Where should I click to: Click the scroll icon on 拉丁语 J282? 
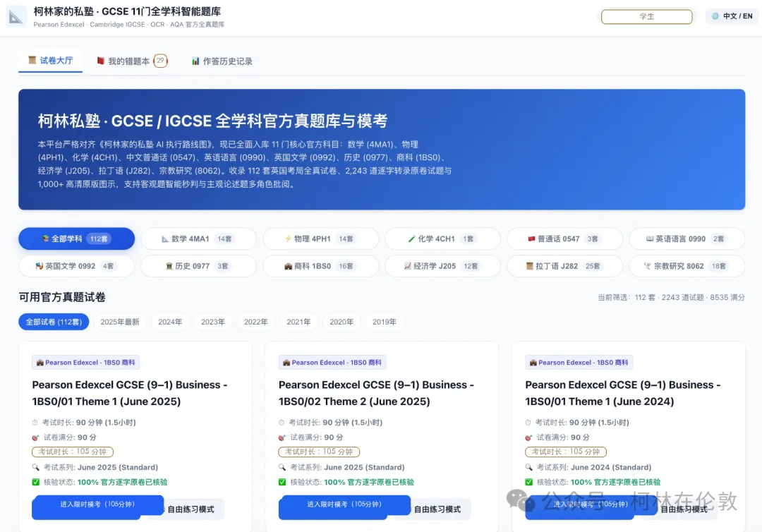pyautogui.click(x=530, y=266)
